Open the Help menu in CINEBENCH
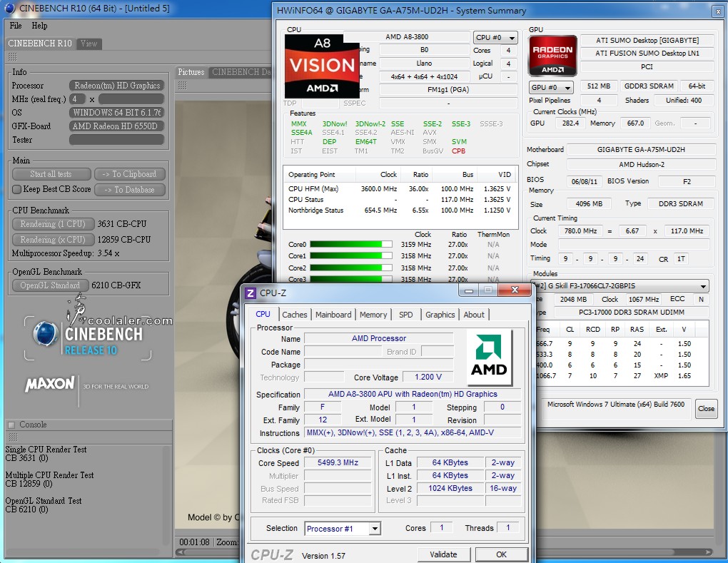 pos(39,26)
